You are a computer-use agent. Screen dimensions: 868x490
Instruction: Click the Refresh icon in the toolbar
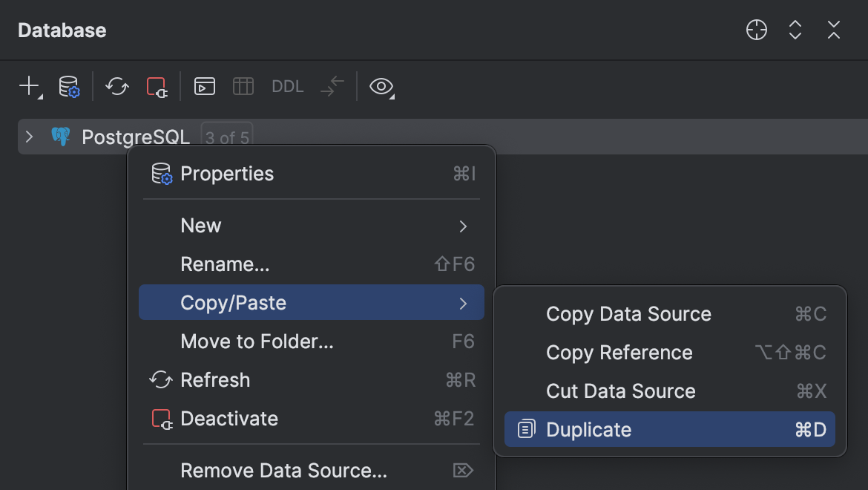coord(116,87)
